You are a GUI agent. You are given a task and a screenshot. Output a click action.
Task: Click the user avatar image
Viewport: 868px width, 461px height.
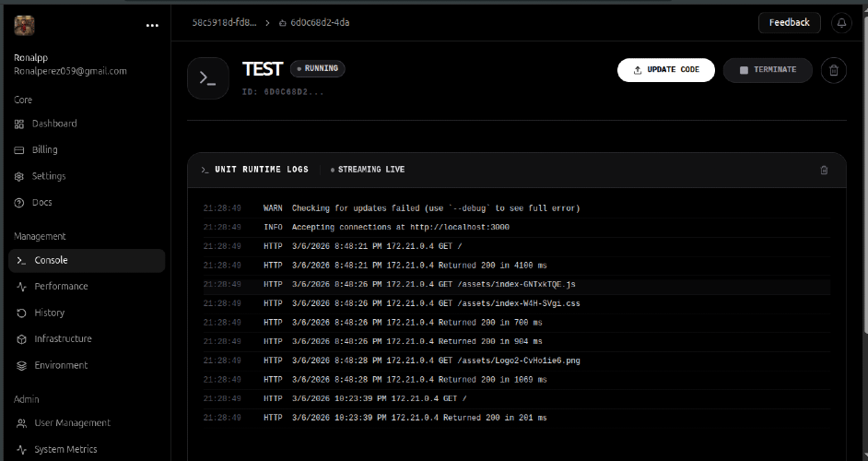click(25, 26)
